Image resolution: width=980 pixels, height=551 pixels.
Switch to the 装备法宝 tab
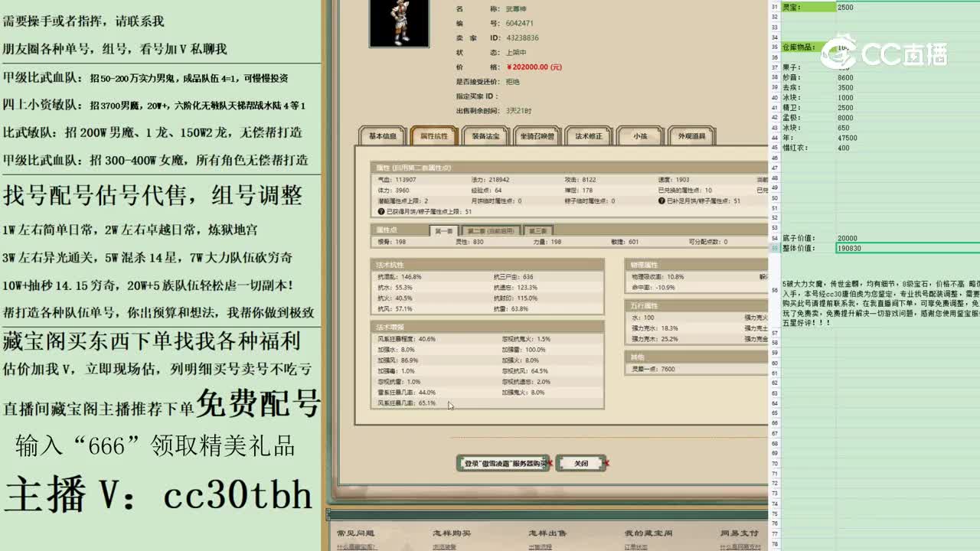pos(485,135)
